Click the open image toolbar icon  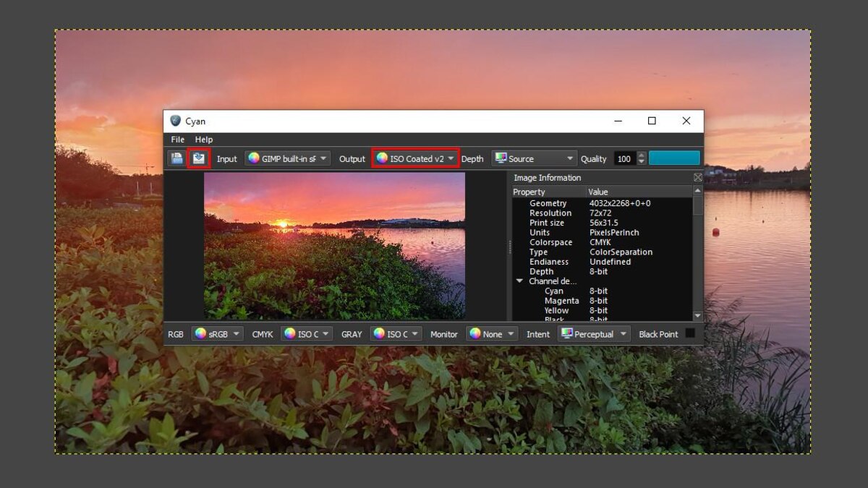point(176,158)
